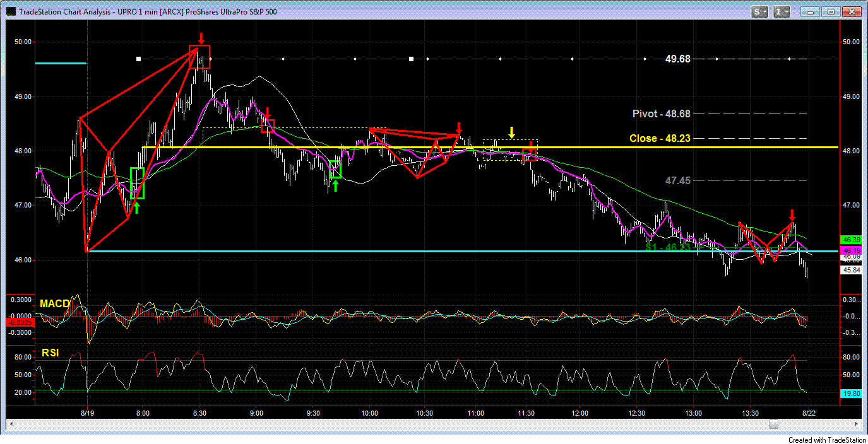Click the 10:00 time axis label
The height and width of the screenshot is (444, 868).
point(370,414)
